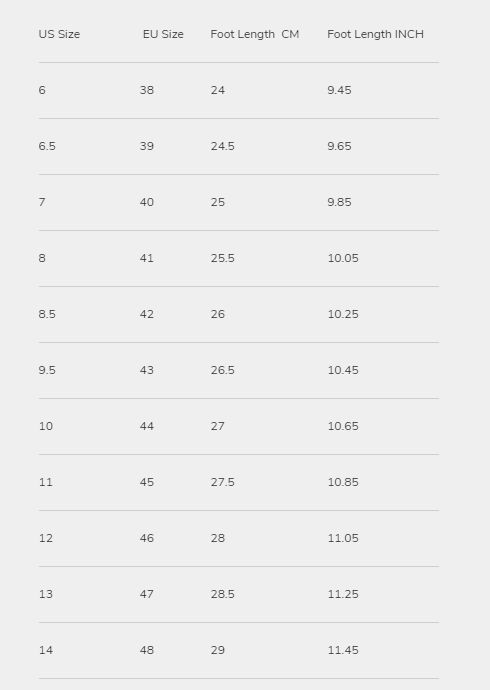The height and width of the screenshot is (690, 490).
Task: Click the 10.05 inch value
Action: [343, 258]
